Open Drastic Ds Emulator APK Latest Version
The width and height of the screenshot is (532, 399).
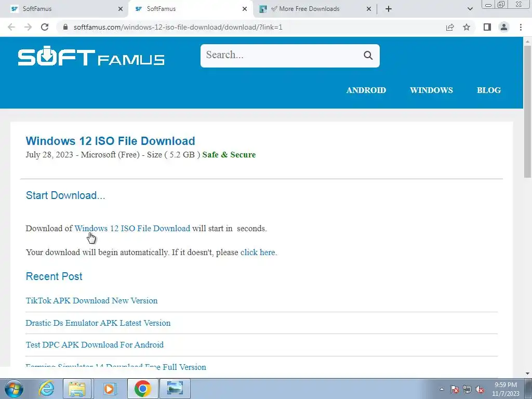click(98, 323)
